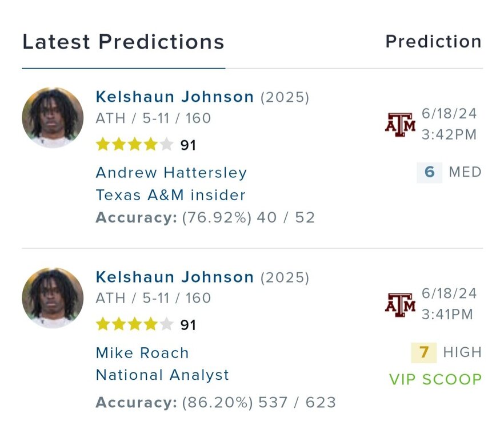This screenshot has width=504, height=429.
Task: Click the star rating in the first prediction
Action: 134,145
